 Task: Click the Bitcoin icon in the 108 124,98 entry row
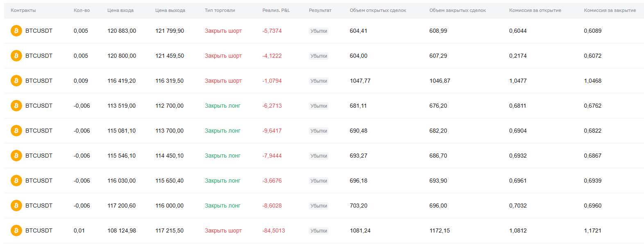point(16,230)
